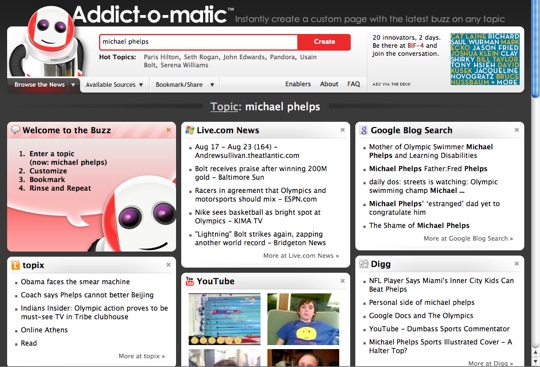
Task: Open 'Mother of Olympic Swimmer Michael Phelps' post
Action: pos(431,151)
